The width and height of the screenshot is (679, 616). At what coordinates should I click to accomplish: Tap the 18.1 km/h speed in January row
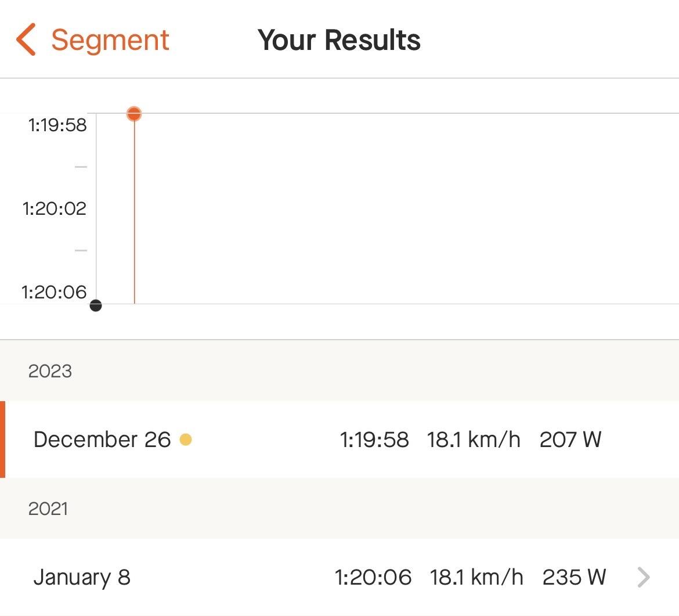[476, 577]
